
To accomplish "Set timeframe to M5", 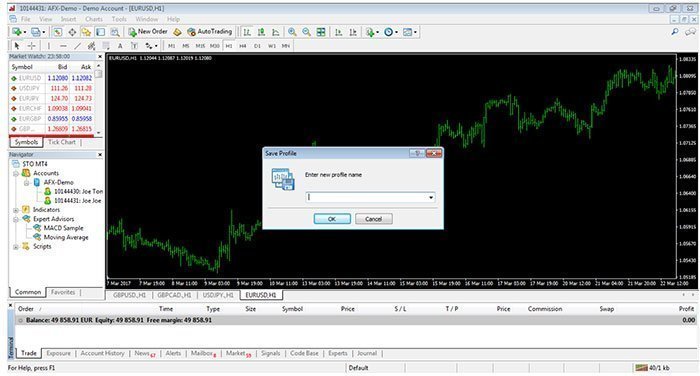I will coord(186,46).
